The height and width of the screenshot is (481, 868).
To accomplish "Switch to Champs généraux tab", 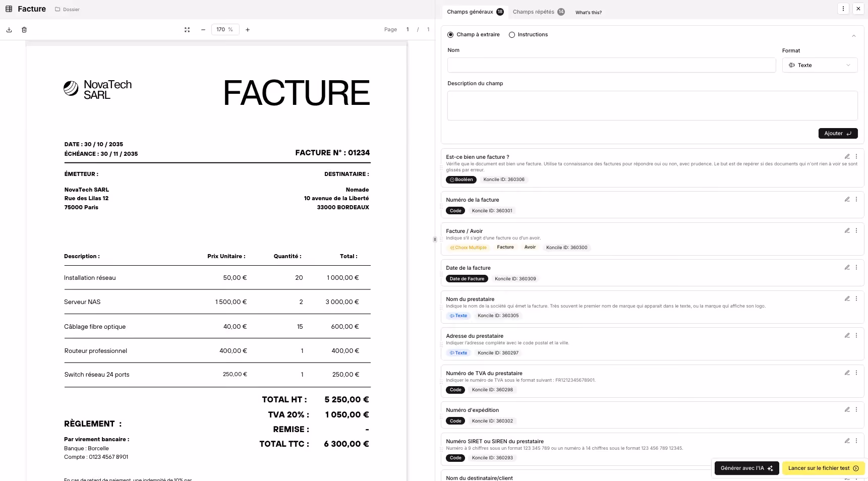I will click(x=475, y=12).
